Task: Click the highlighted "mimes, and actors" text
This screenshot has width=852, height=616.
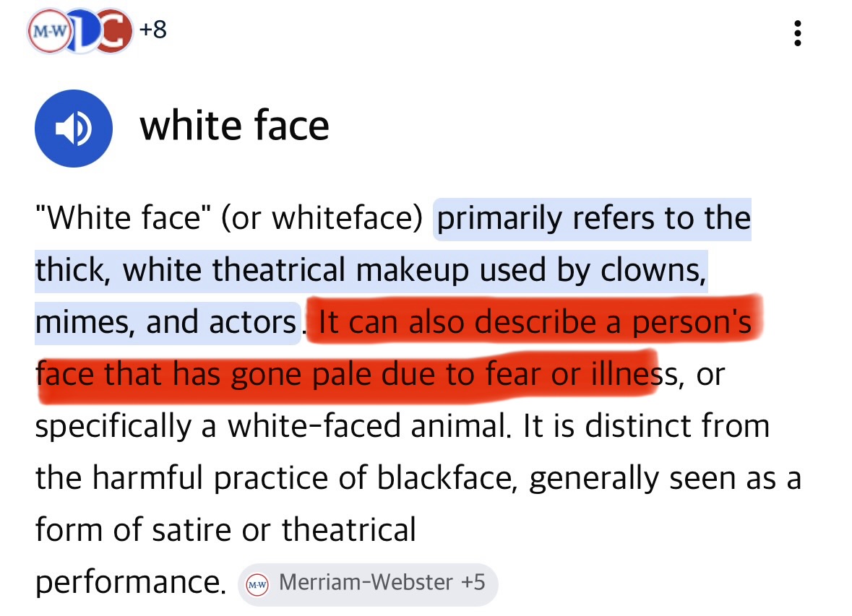Action: click(166, 323)
